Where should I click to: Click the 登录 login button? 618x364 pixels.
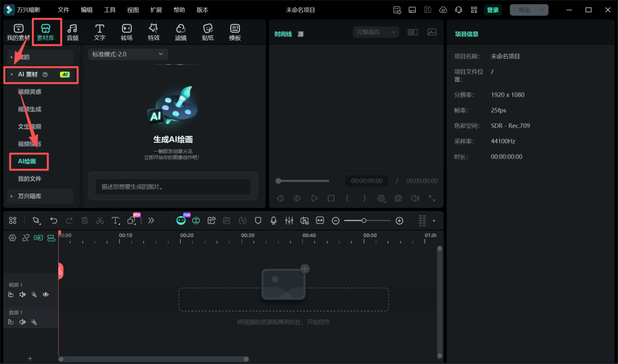pos(492,10)
